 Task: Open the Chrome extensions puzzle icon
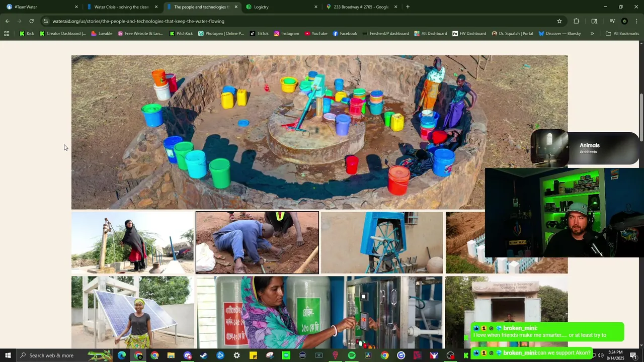click(576, 21)
